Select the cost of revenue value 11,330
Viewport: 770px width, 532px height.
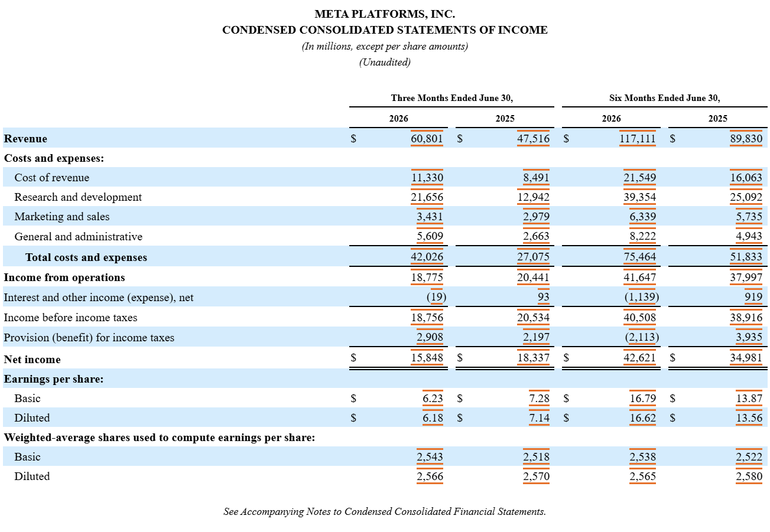pyautogui.click(x=427, y=178)
